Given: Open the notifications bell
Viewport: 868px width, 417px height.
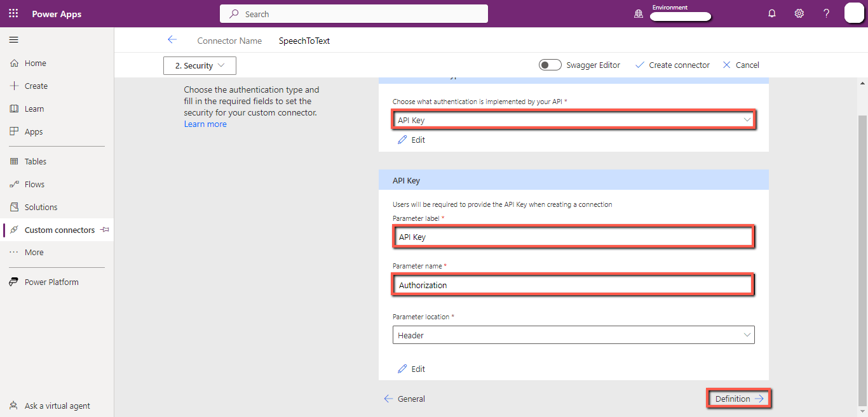Looking at the screenshot, I should tap(772, 13).
